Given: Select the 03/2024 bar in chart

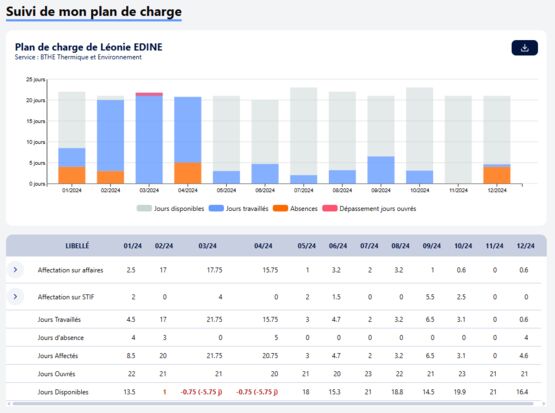Looking at the screenshot, I should 149,138.
